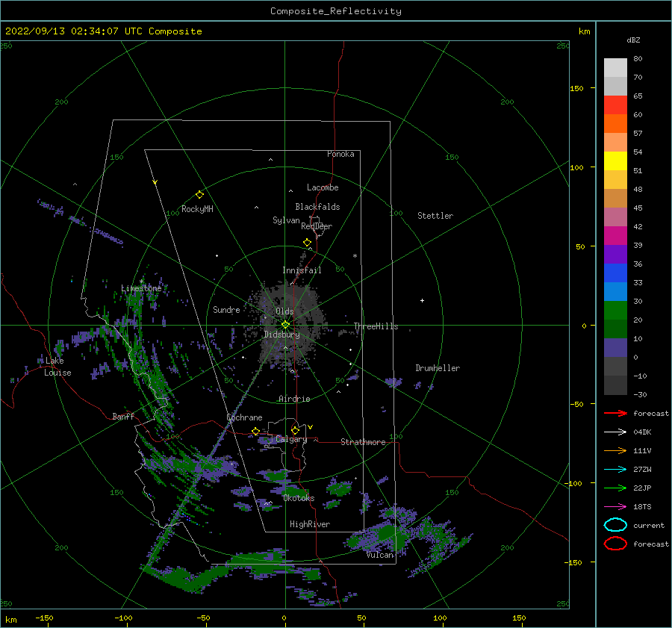Screen dimensions: 672x628
Task: Click the dBZ legend heading
Action: (633, 40)
